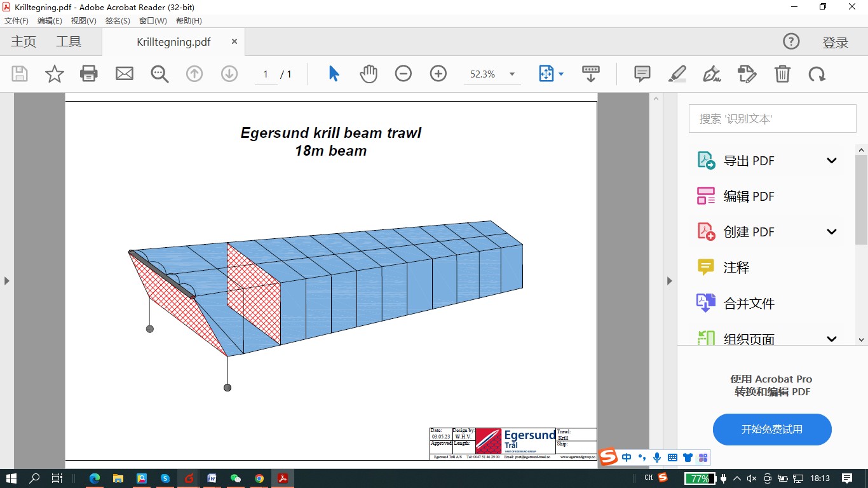
Task: Switch to the 工具 tab
Action: (x=69, y=42)
